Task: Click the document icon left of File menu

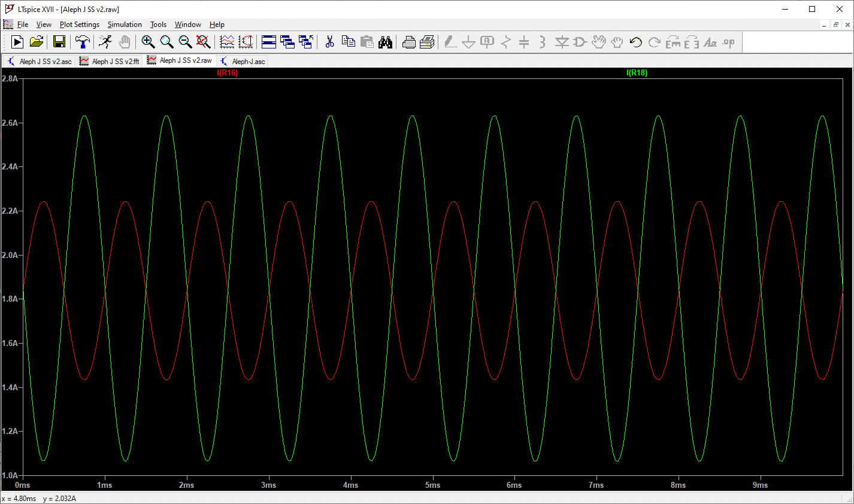Action: pyautogui.click(x=8, y=25)
